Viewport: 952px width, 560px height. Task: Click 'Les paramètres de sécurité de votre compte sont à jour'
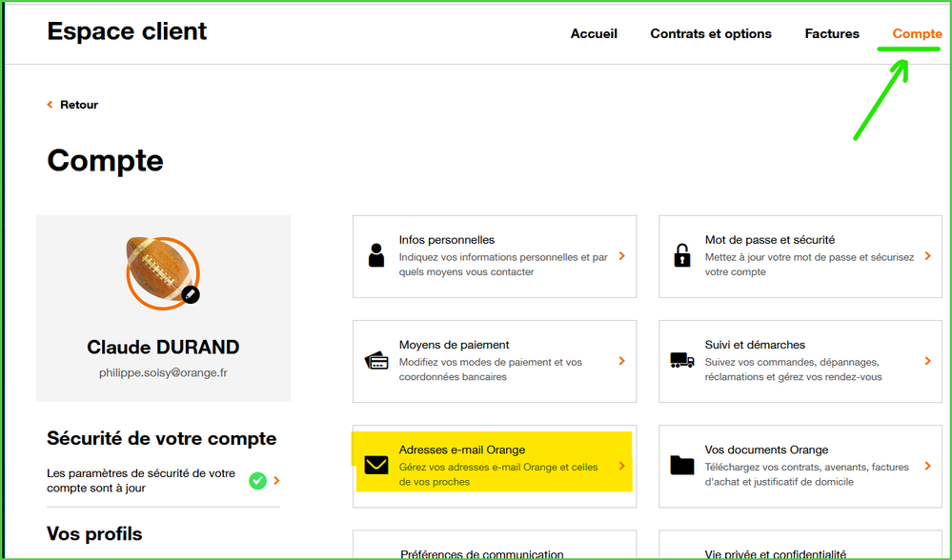pos(141,481)
